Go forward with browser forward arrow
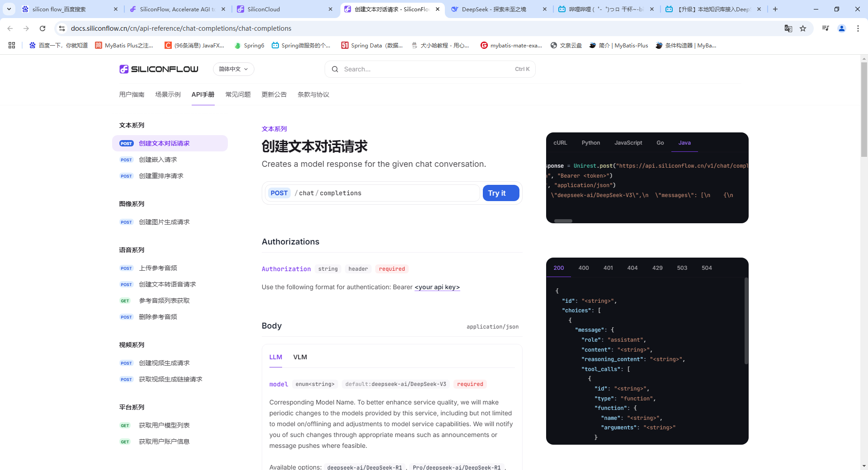868x470 pixels. pyautogui.click(x=26, y=28)
